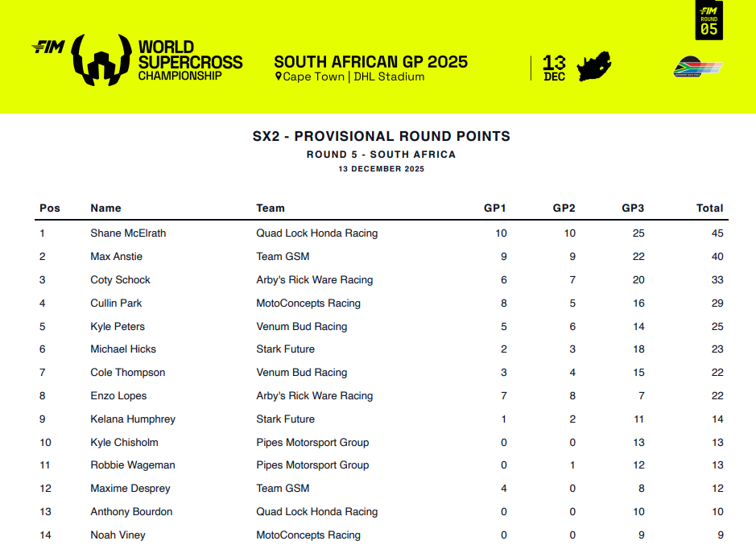Click the SX2 Provisional Round Points heading
Viewport: 756px width, 549px height.
click(381, 137)
